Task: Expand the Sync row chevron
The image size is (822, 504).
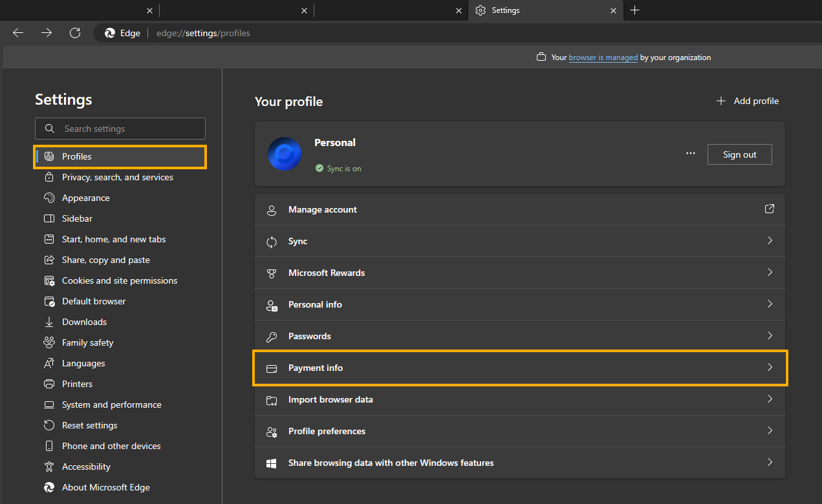Action: pos(770,240)
